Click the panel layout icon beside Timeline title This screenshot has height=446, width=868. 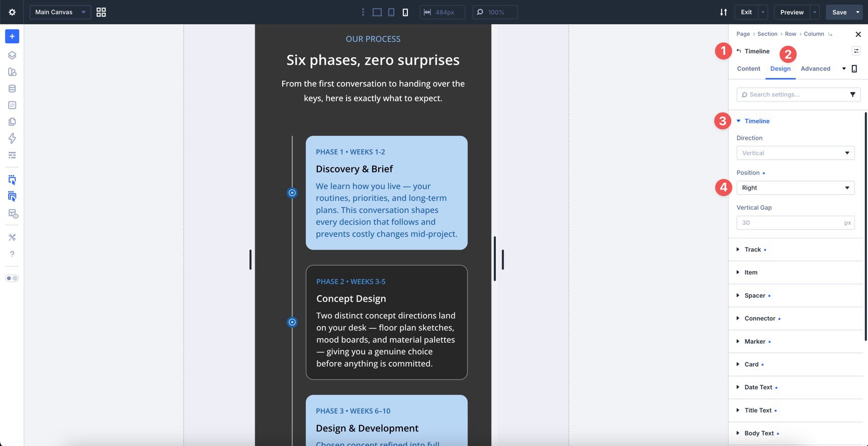[x=856, y=51]
